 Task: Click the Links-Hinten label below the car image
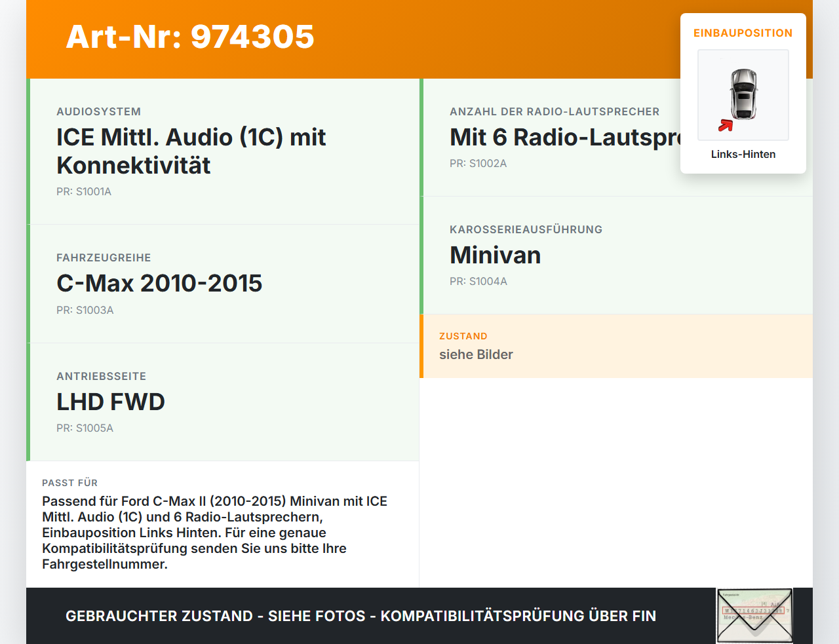tap(743, 154)
